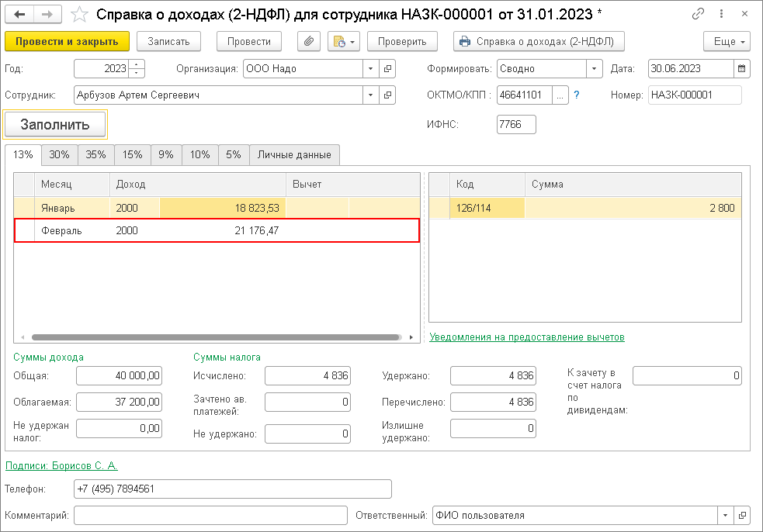Screen dimensions: 763x532
Task: Click into the Комментарий input field
Action: click(210, 516)
